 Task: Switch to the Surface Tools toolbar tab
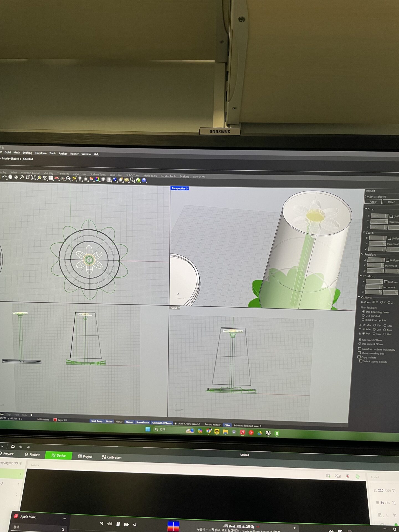click(x=98, y=174)
